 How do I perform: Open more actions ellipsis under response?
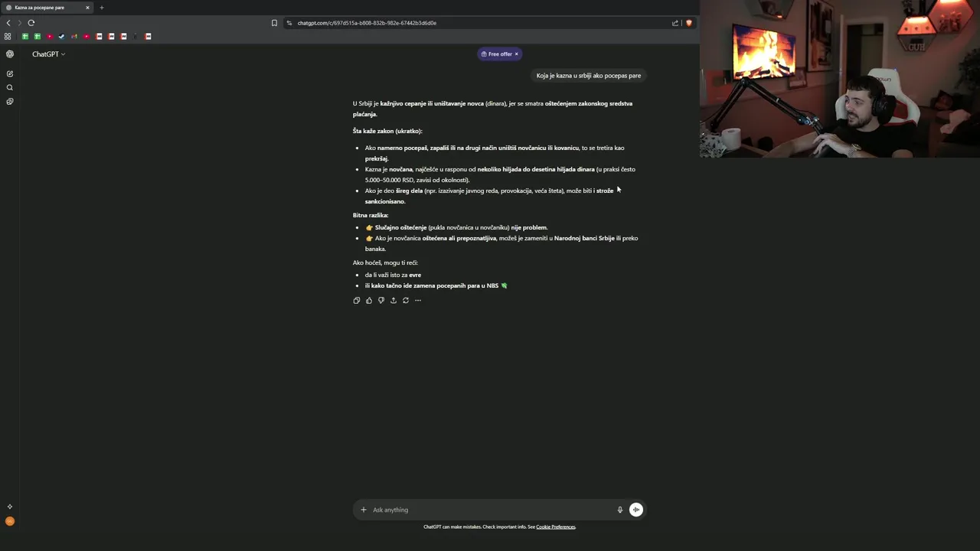(x=418, y=301)
